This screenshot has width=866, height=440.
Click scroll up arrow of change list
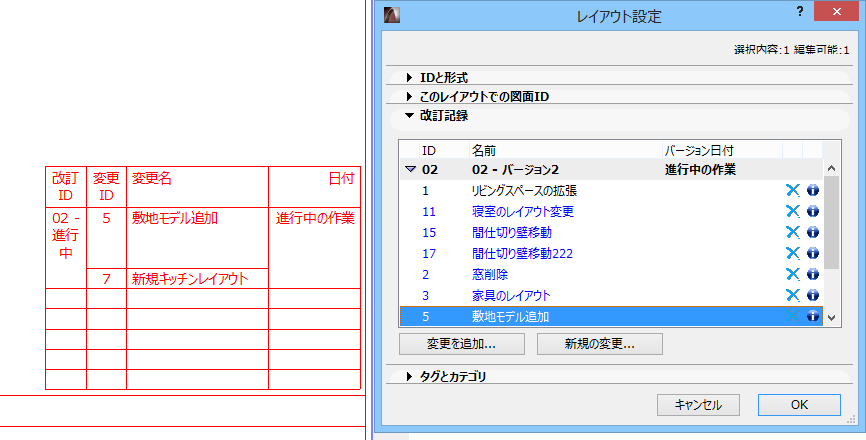(x=832, y=168)
